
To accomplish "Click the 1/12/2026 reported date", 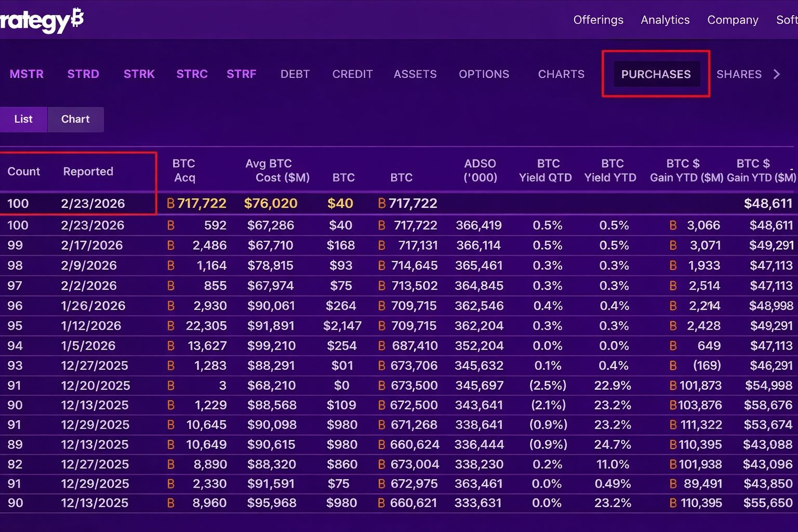I will tap(91, 326).
